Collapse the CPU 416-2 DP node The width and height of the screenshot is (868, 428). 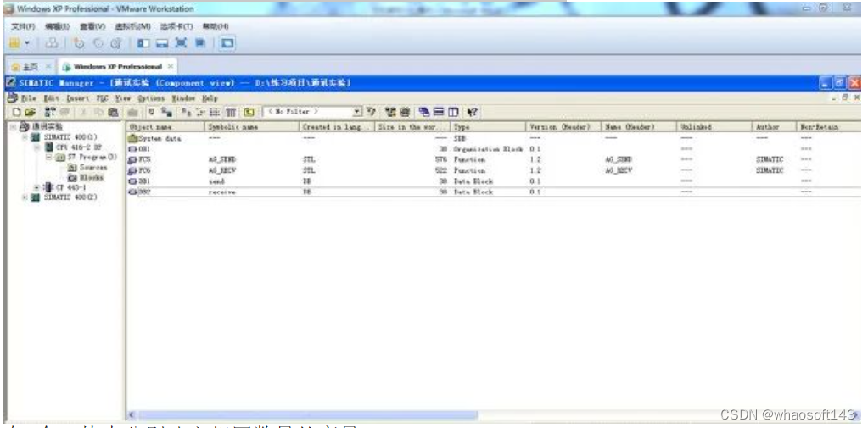tap(36, 147)
